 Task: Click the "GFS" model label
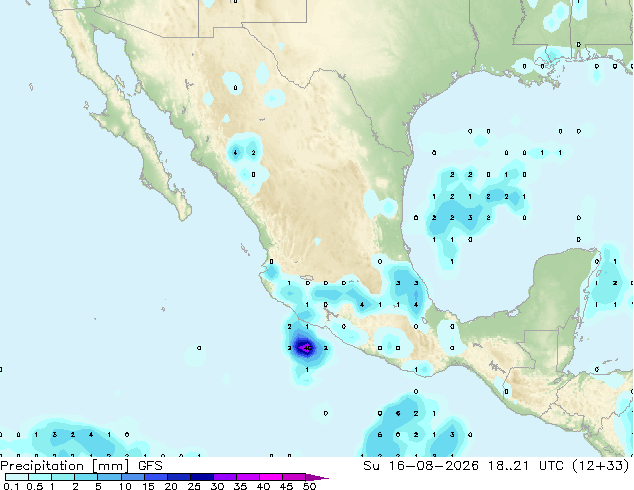pyautogui.click(x=150, y=466)
